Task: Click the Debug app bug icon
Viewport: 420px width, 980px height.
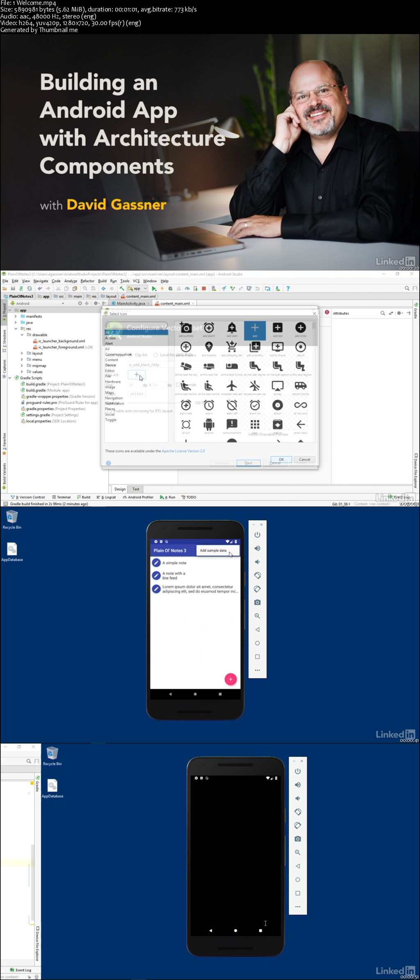Action: 171,289
